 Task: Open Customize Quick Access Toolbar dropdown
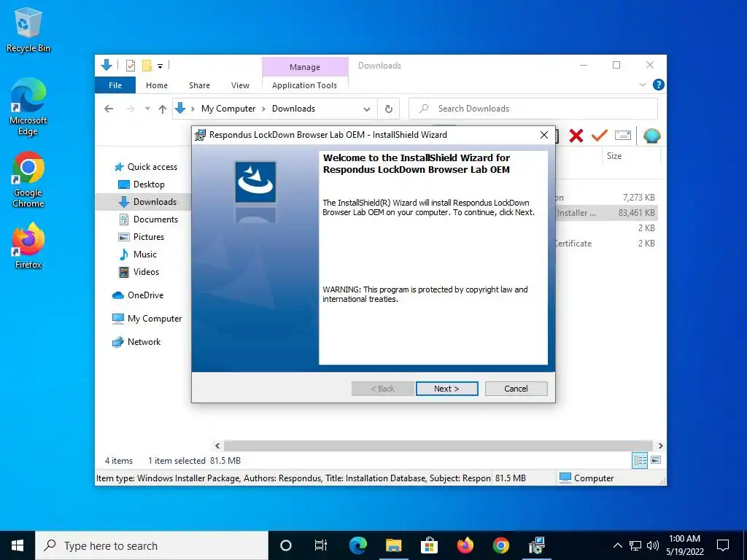160,66
